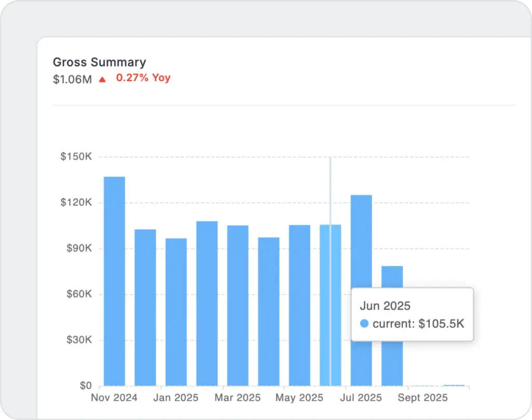The image size is (532, 420).
Task: Select the Feb 2025 bar
Action: [207, 303]
